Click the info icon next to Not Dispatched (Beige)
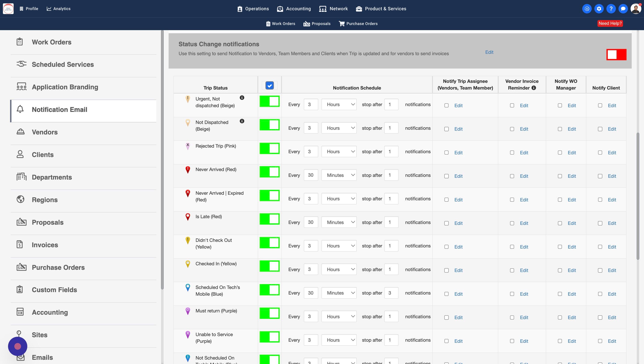644x364 pixels. [x=242, y=121]
